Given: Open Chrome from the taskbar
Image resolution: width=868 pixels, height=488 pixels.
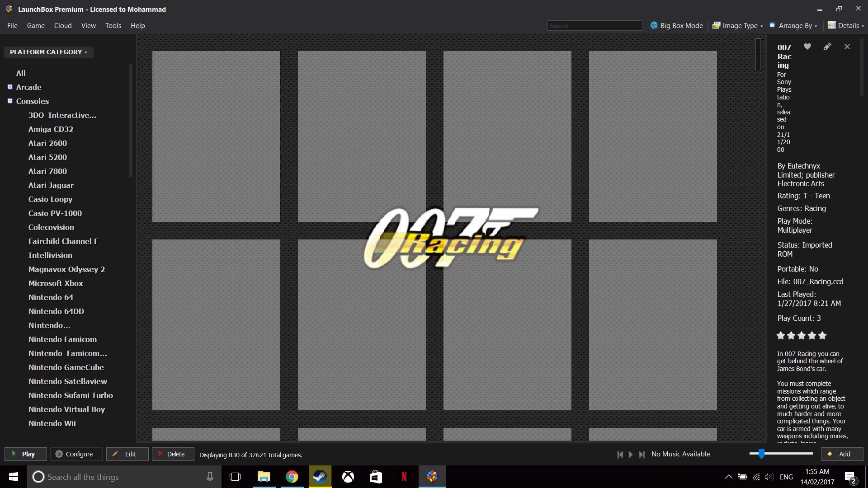Looking at the screenshot, I should 292,477.
